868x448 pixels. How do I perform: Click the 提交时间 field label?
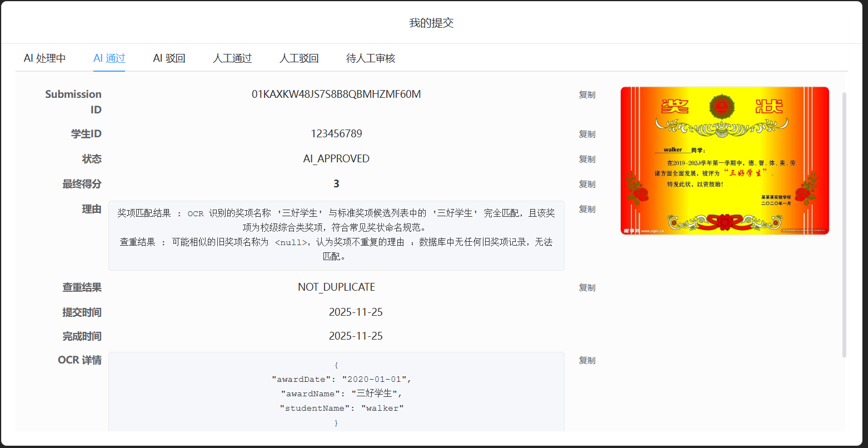coord(82,312)
